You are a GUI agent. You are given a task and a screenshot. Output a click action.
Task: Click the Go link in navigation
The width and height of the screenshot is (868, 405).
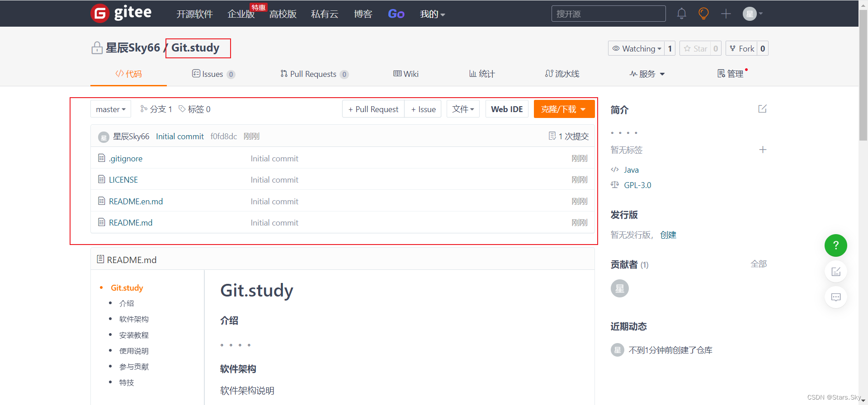click(x=396, y=14)
